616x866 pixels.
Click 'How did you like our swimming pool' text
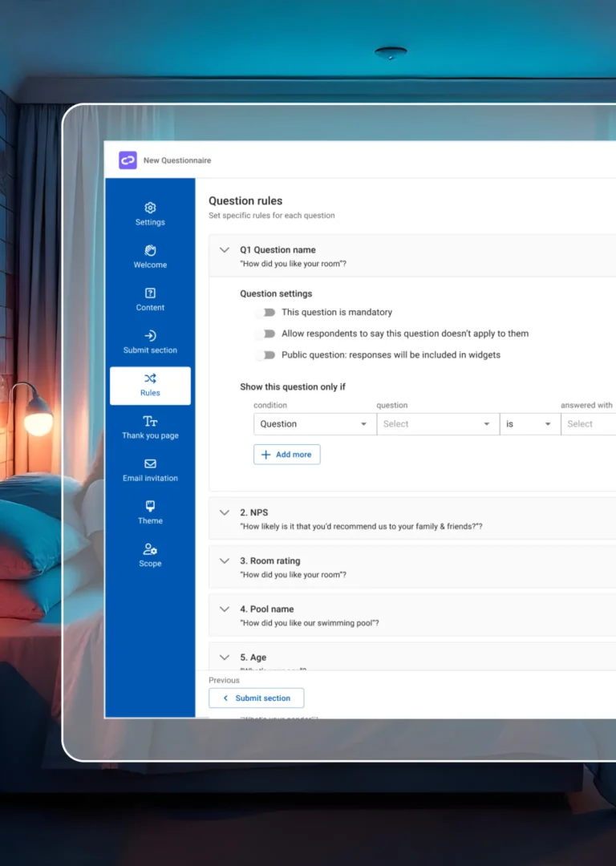click(308, 623)
